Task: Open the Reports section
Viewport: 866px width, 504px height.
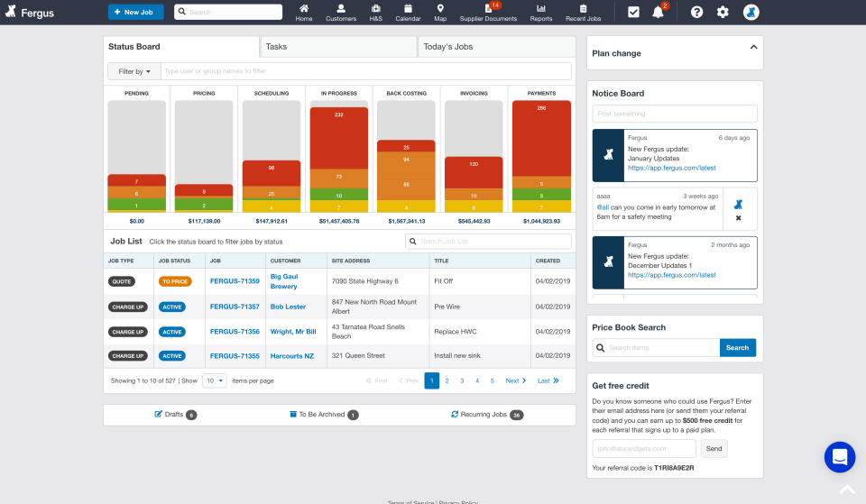Action: click(x=540, y=12)
